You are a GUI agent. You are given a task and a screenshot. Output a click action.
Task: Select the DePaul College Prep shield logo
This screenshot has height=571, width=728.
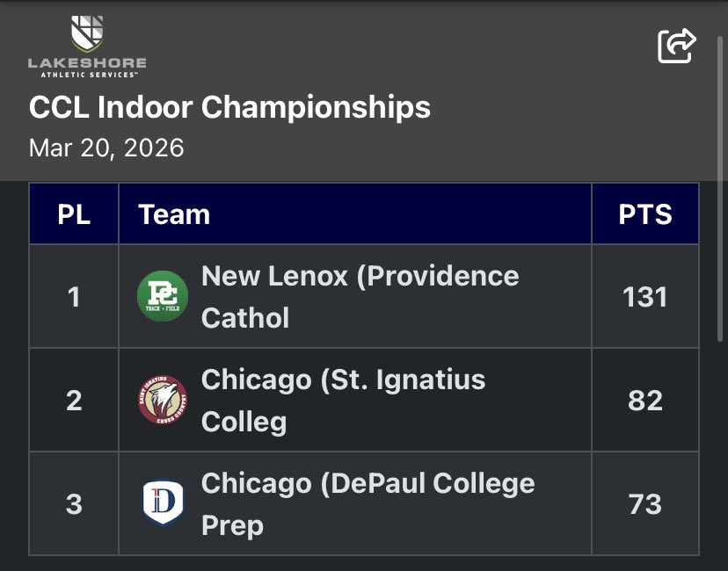163,502
